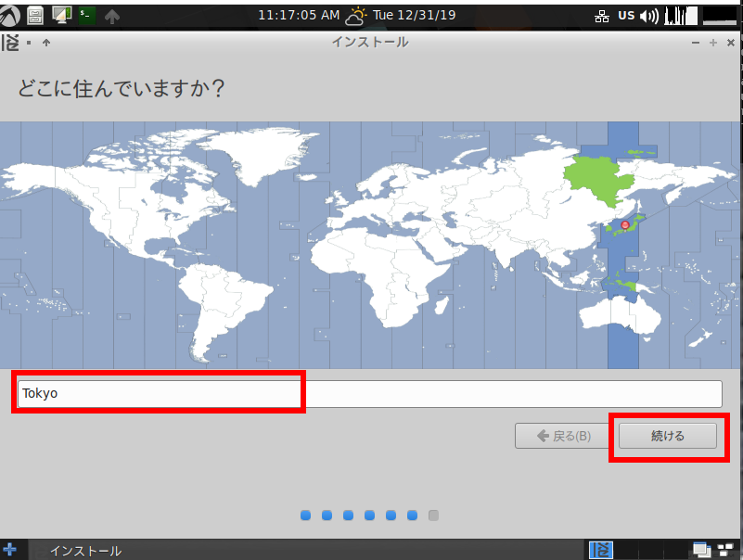
Task: Open the weather icon beside the clock
Action: tap(356, 16)
